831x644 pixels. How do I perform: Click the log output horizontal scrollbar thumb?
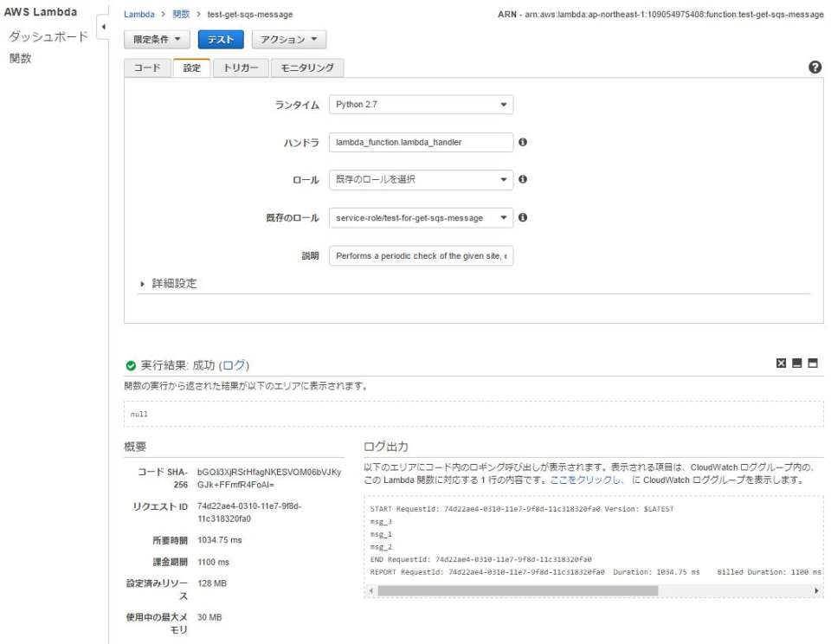tap(518, 590)
